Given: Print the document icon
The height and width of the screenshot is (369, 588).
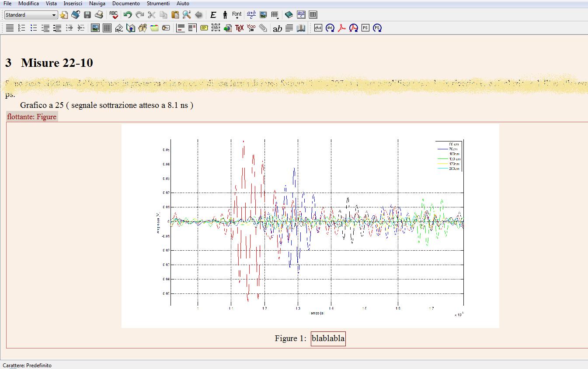Looking at the screenshot, I should (x=99, y=15).
